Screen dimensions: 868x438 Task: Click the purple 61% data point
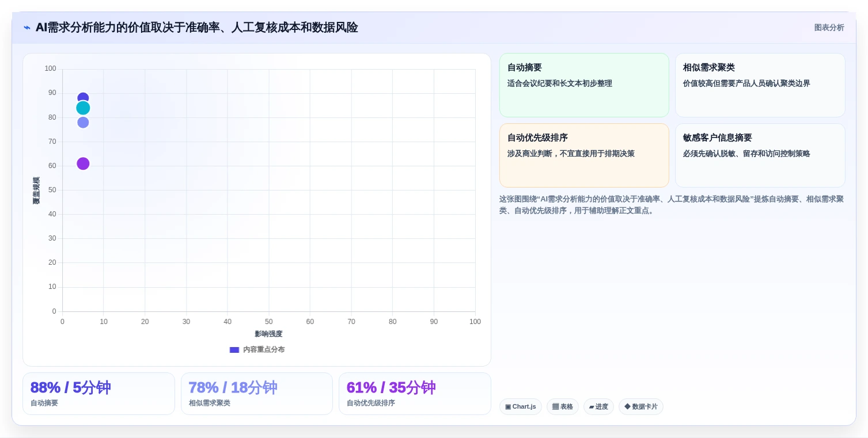tap(83, 163)
